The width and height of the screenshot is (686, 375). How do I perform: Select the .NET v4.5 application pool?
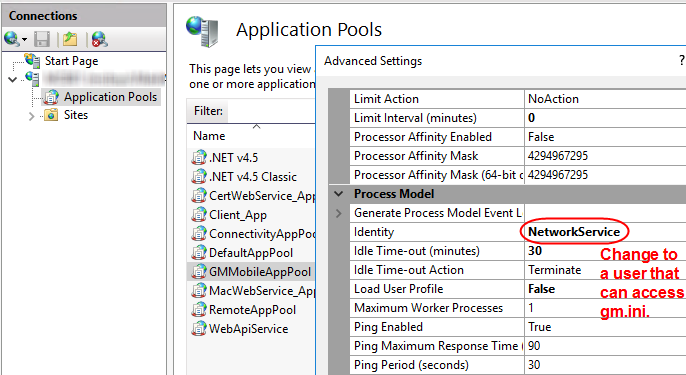[234, 158]
